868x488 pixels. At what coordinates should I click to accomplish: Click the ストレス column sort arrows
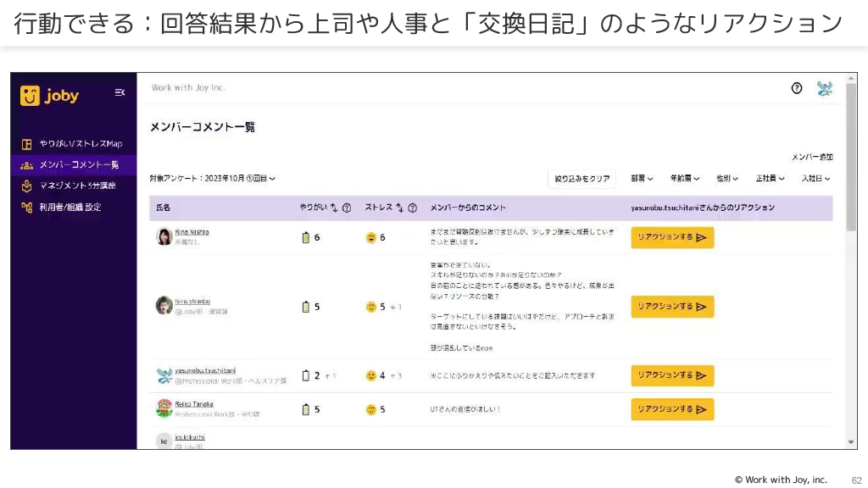[400, 208]
